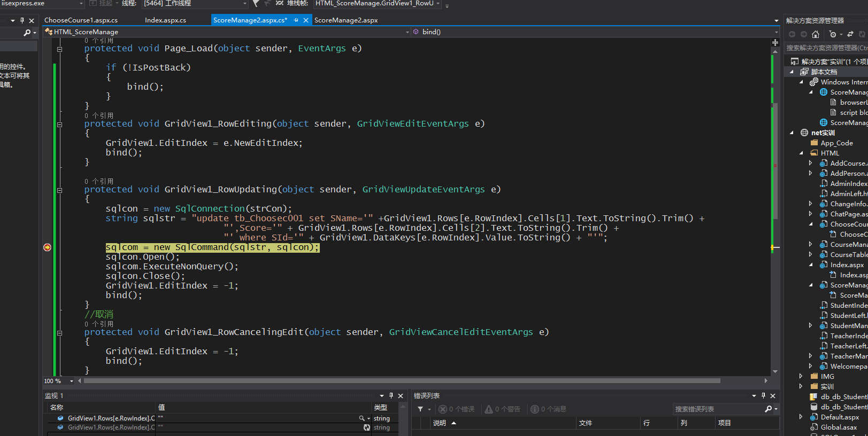Select the ScoreManage2.aspx.cs* tab
868x436 pixels.
click(250, 20)
